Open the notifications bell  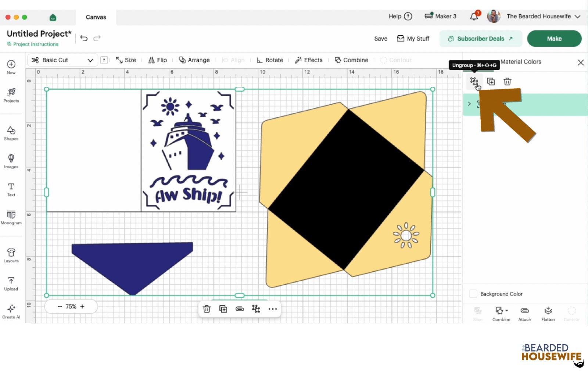click(474, 16)
